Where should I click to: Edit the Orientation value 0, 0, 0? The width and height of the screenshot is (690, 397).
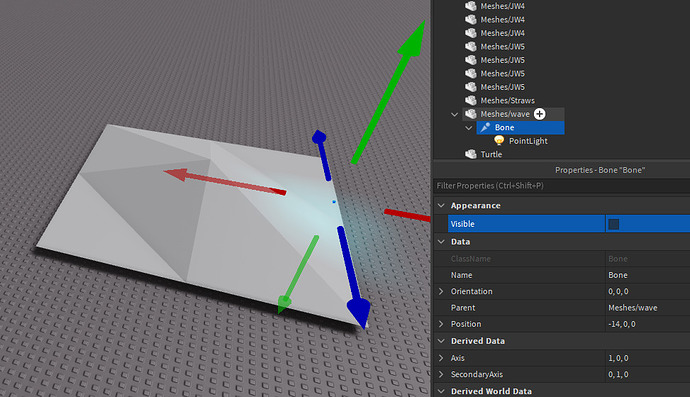click(648, 291)
